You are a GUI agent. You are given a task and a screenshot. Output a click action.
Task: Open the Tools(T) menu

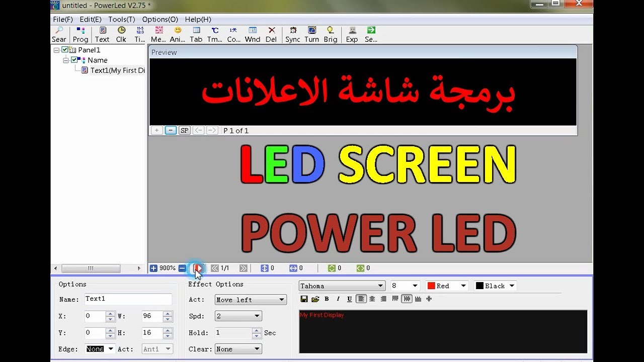pyautogui.click(x=122, y=19)
